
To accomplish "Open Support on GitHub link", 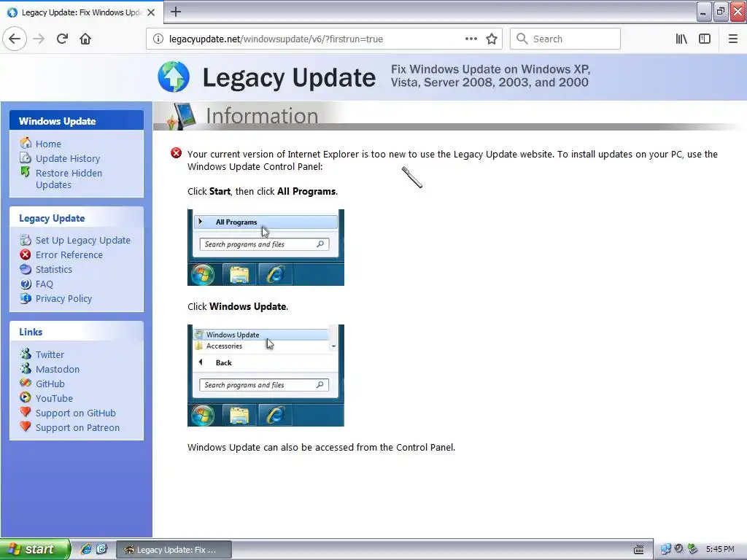I will tap(76, 413).
